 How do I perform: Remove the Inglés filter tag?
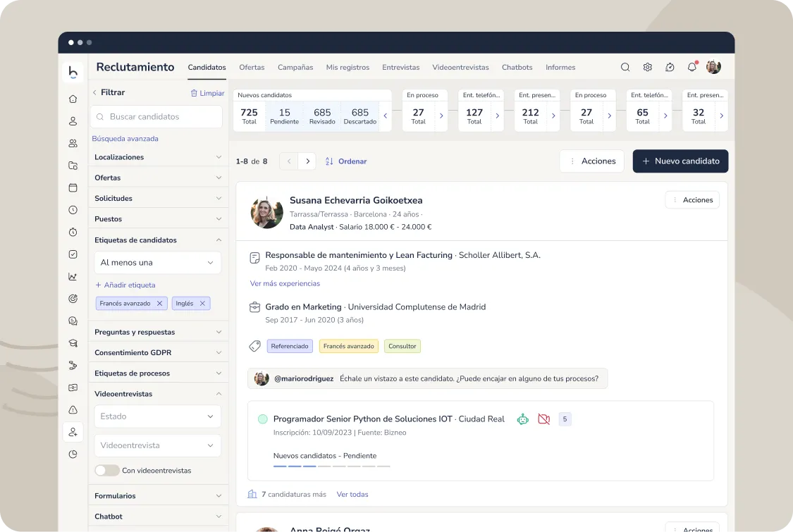tap(202, 304)
